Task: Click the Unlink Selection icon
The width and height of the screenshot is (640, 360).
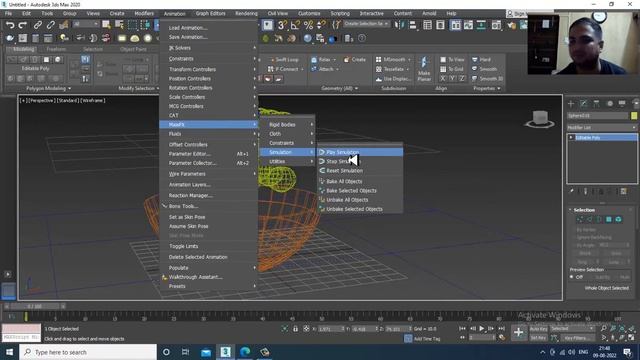Action: pyautogui.click(x=51, y=25)
